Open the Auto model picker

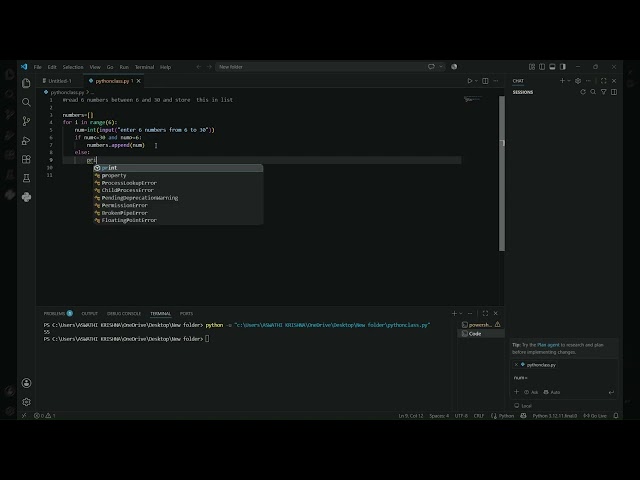click(552, 392)
